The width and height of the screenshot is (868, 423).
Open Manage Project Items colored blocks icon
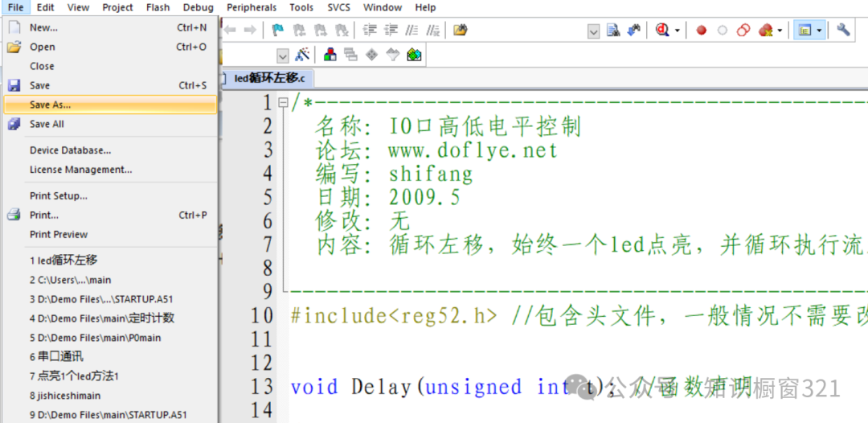click(330, 55)
